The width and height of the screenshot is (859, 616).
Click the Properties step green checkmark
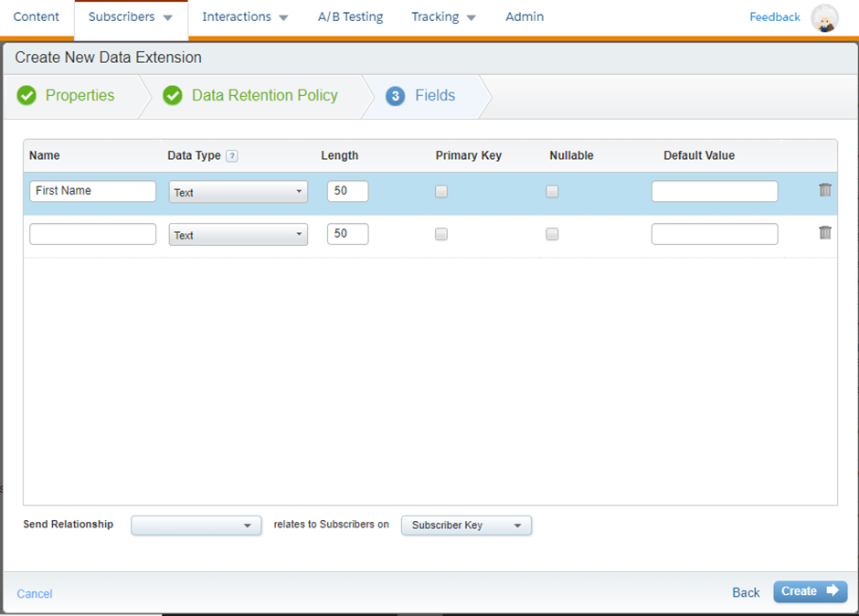click(x=27, y=96)
